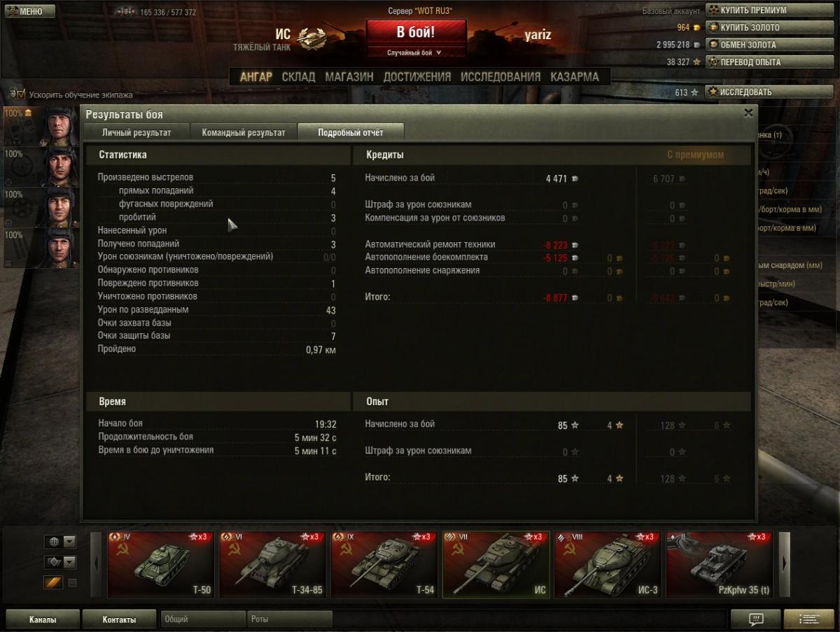Go to СКЛАД section
The width and height of the screenshot is (840, 632).
298,77
